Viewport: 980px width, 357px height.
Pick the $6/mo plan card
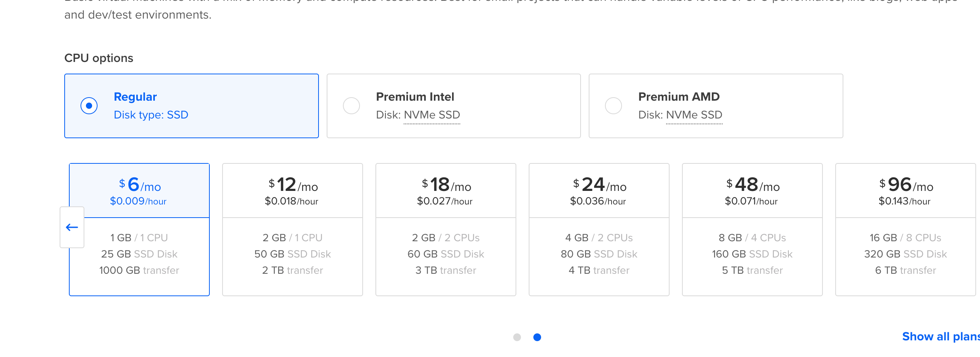click(x=139, y=229)
